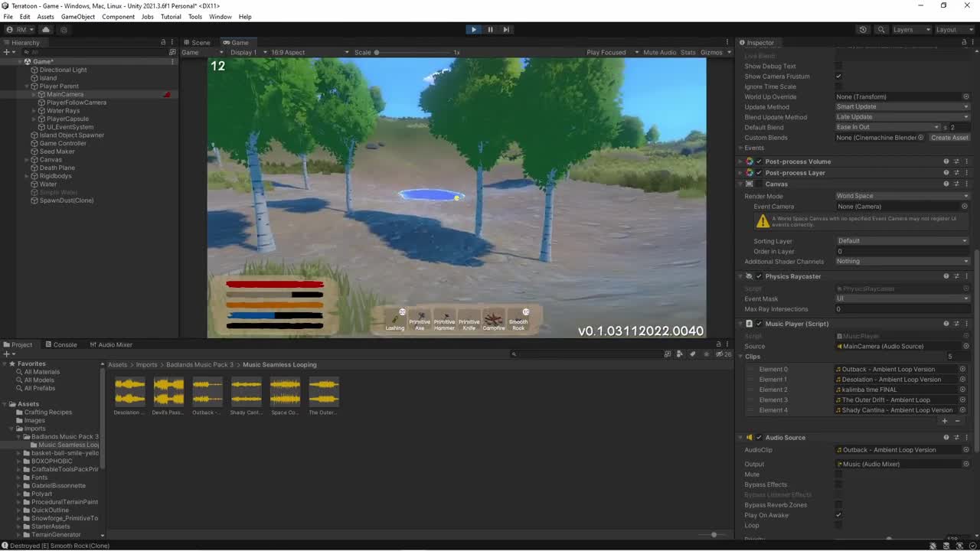Disable the Canvas component checkbox
Viewport: 980px width, 551px height.
point(759,184)
